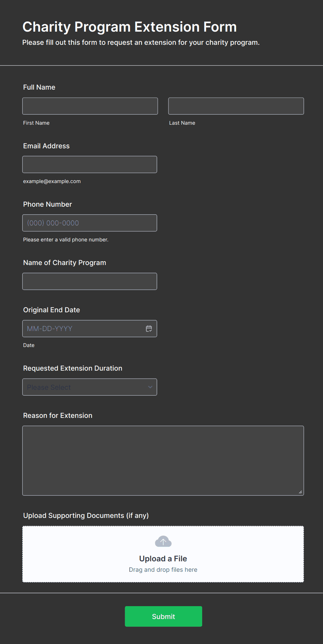
Task: Select the Email Address text box
Action: pyautogui.click(x=90, y=164)
